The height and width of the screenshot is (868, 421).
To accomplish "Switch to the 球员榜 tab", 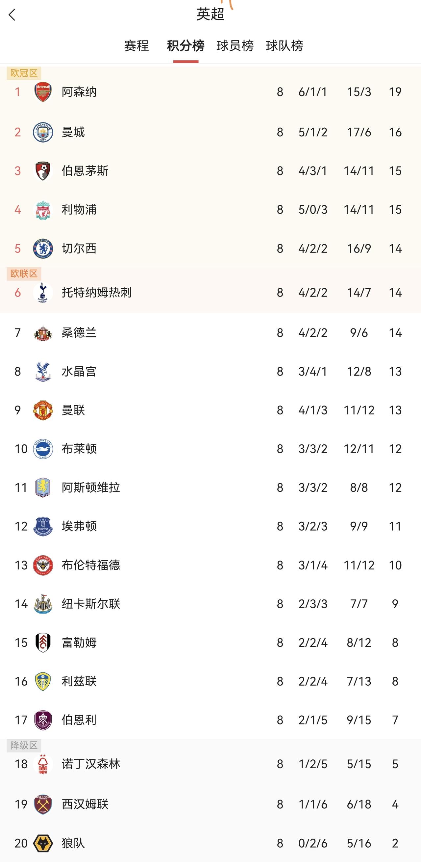I will coord(235,45).
